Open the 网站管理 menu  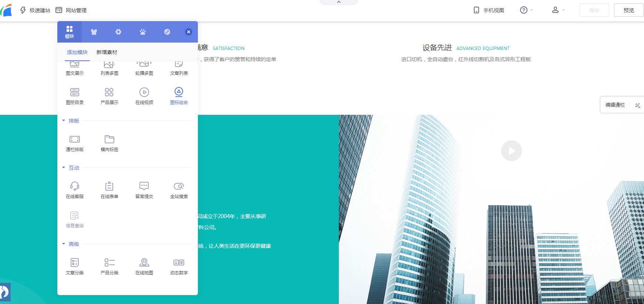pos(71,10)
